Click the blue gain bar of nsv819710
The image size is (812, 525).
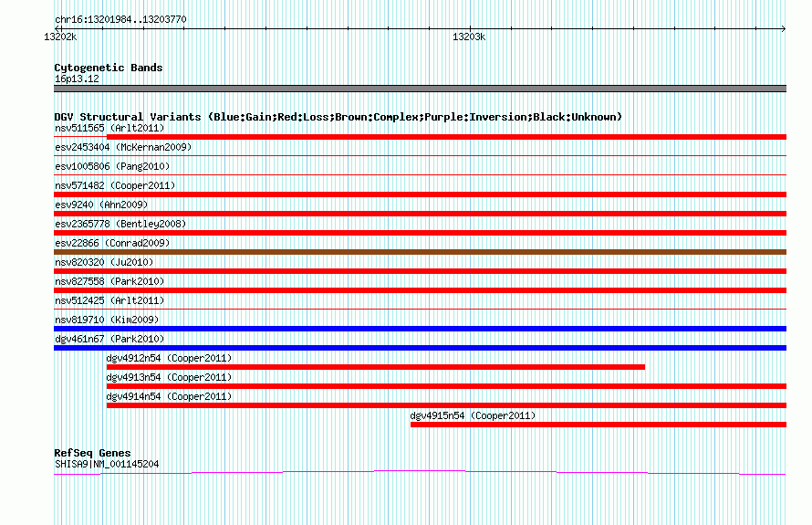click(420, 329)
